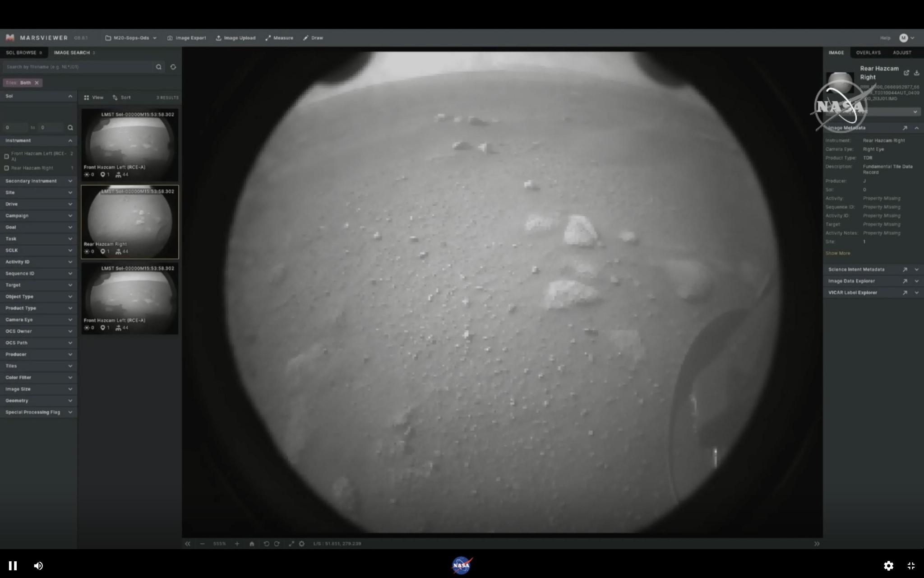Viewport: 924px width, 578px height.
Task: Check the Front Hazcam Left checkbox
Action: click(x=7, y=156)
